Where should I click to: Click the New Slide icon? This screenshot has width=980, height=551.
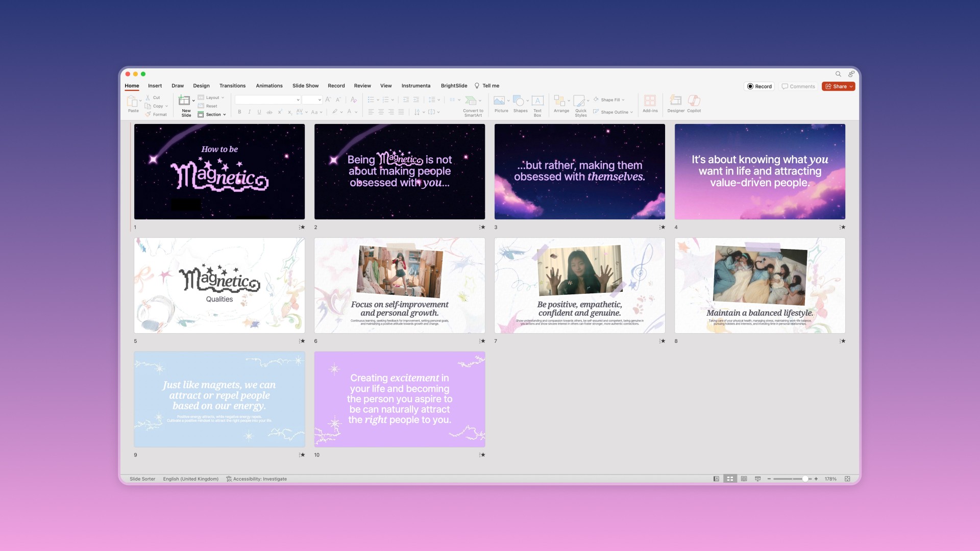tap(184, 101)
